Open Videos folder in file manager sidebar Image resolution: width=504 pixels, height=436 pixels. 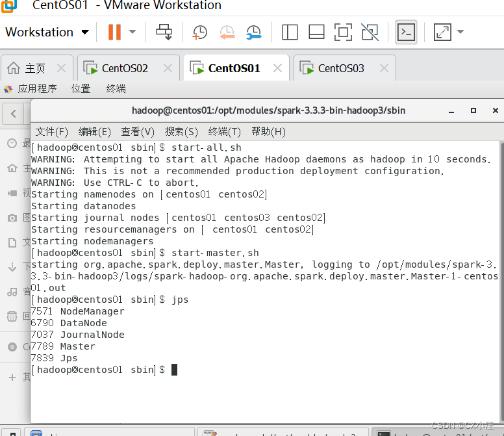[x=12, y=193]
